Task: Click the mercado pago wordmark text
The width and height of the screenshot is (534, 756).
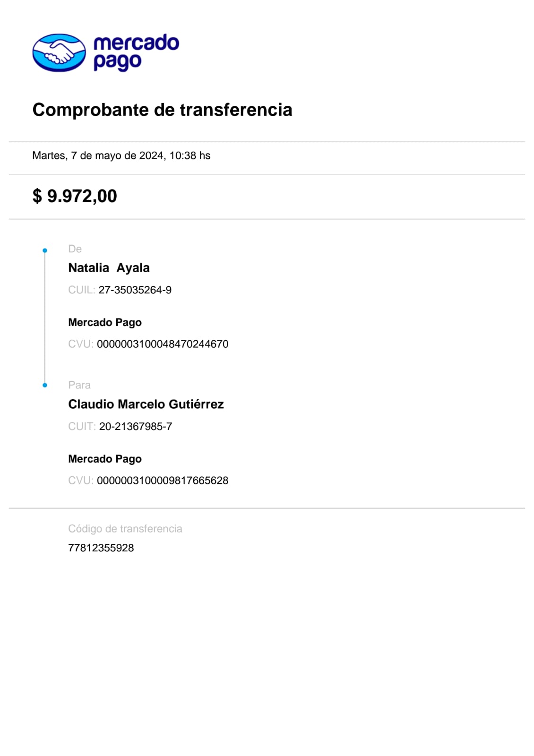Action: 136,52
